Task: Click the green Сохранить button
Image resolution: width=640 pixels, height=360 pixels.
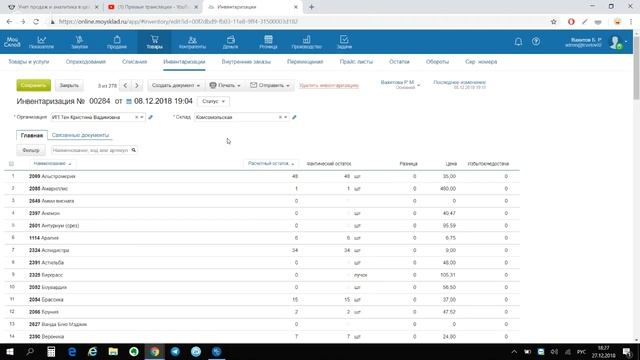Action: pyautogui.click(x=33, y=85)
